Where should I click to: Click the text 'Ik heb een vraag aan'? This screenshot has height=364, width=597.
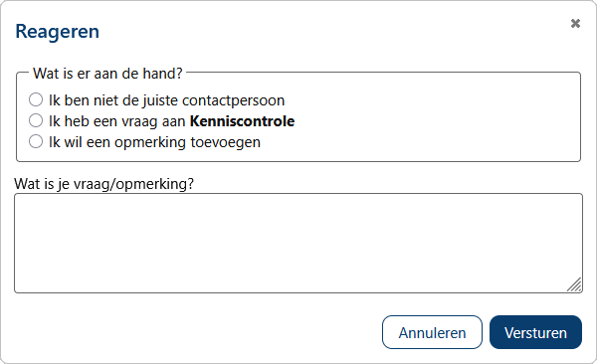tap(117, 121)
